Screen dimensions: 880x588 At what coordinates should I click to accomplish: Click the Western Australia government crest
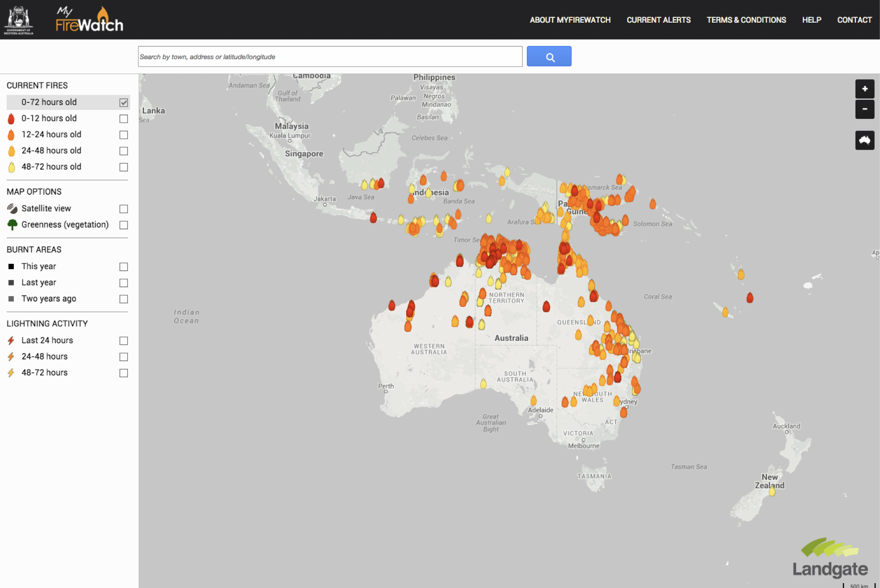tap(18, 20)
